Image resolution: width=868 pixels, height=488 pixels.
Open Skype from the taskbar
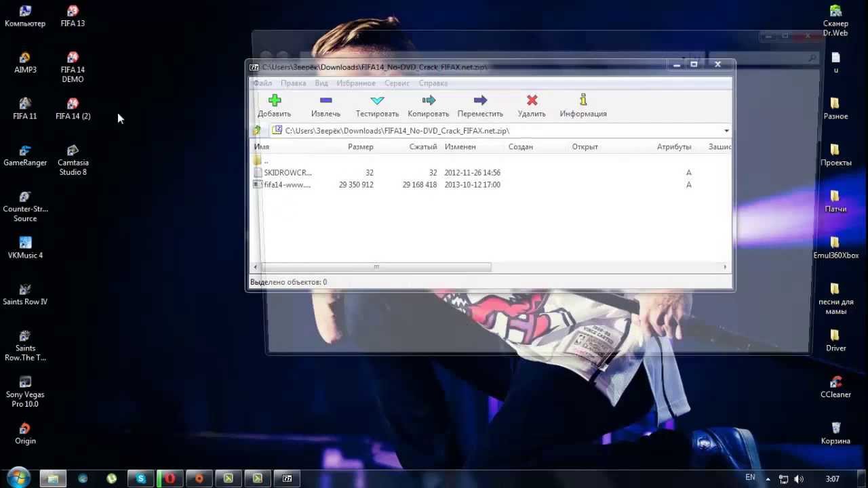click(141, 479)
